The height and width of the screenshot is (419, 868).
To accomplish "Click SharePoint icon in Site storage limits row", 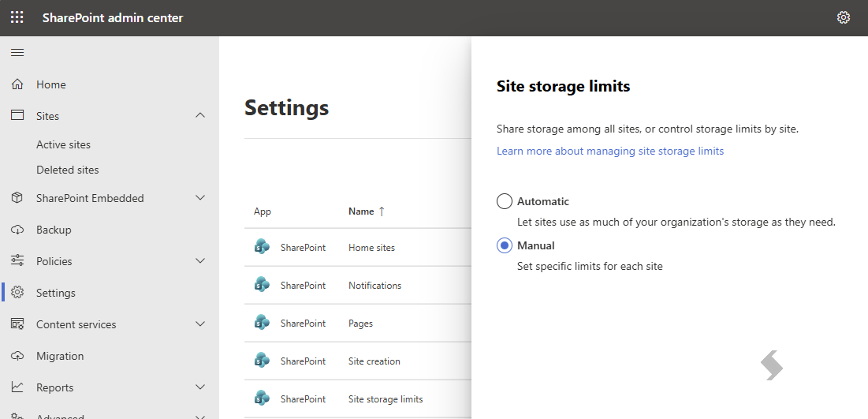I will pos(261,398).
